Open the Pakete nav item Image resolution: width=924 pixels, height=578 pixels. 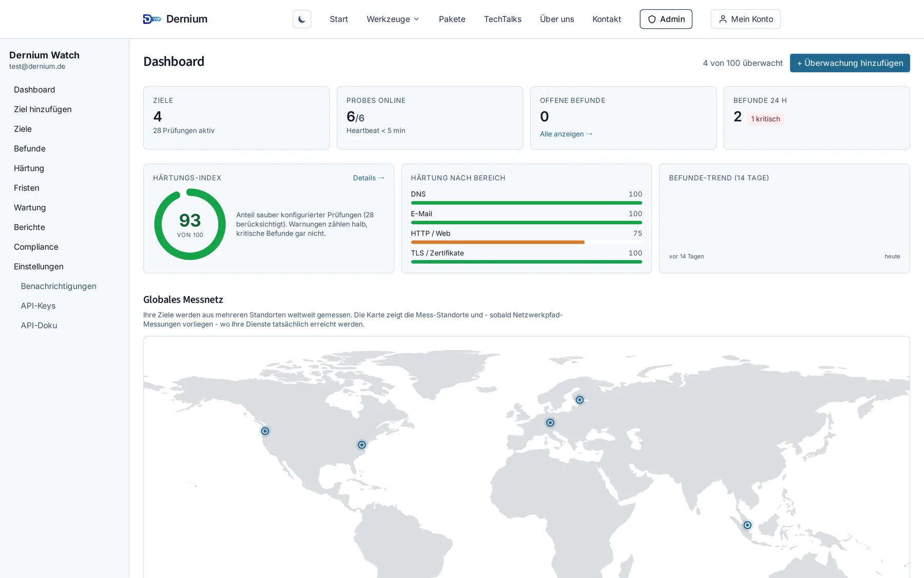tap(452, 19)
